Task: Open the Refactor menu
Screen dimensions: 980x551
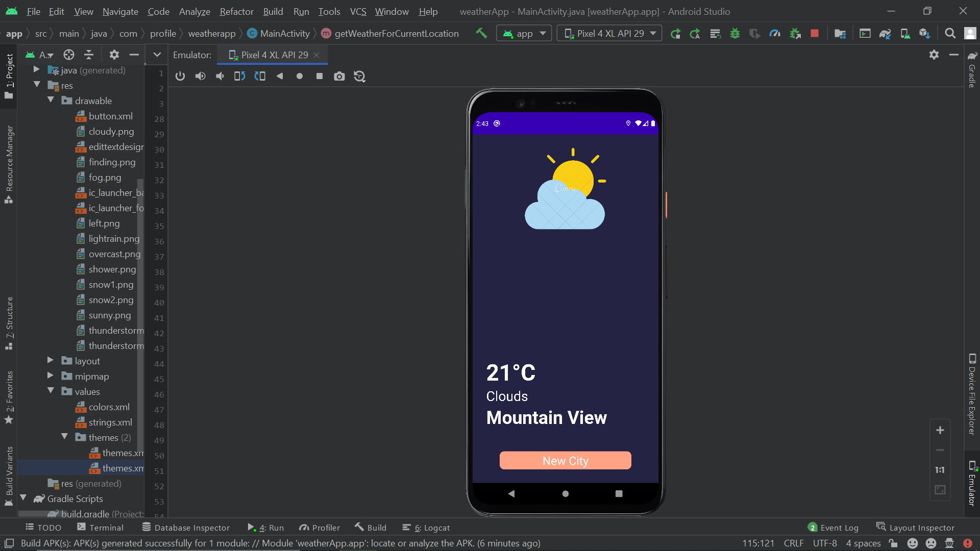Action: [236, 11]
